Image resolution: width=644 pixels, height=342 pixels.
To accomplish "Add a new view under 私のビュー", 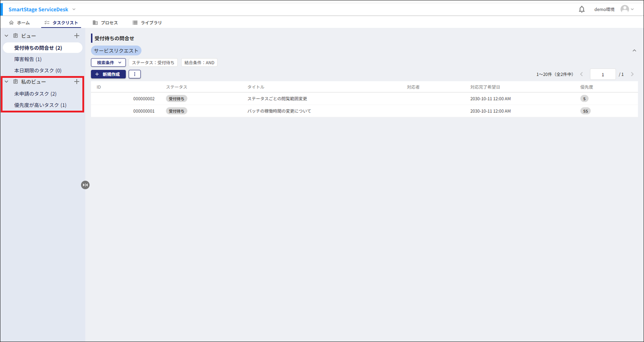I will (x=77, y=82).
